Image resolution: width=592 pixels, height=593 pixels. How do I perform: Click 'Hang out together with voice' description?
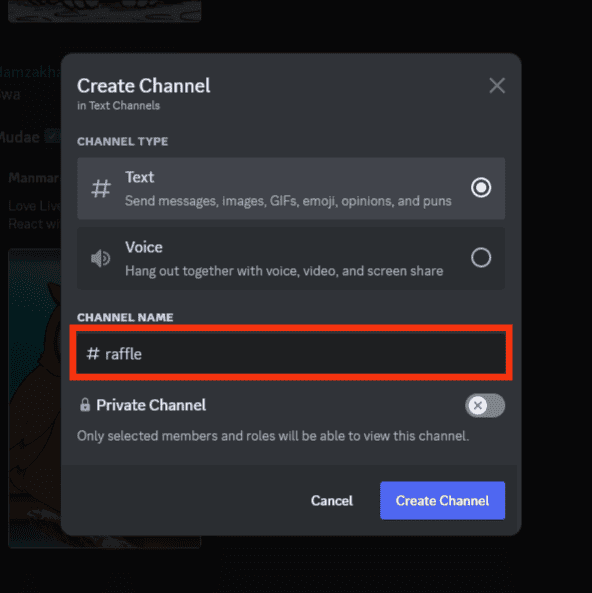[x=284, y=271]
